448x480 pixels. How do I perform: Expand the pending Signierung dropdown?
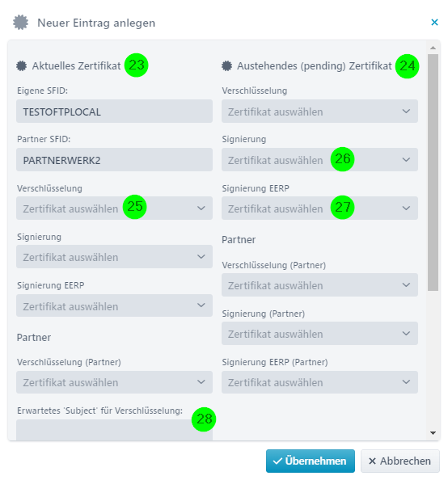[x=319, y=159]
